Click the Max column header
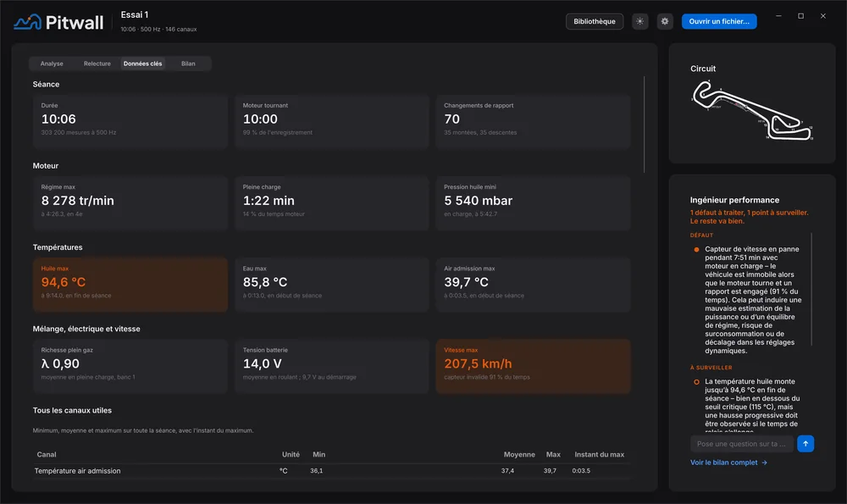Viewport: 847px width, 504px height. pos(553,454)
